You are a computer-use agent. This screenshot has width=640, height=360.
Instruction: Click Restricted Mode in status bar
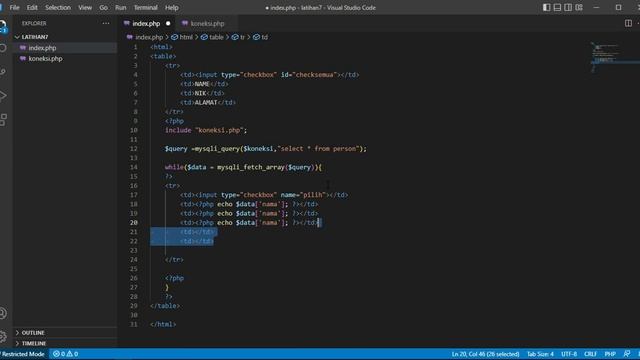pos(23,354)
